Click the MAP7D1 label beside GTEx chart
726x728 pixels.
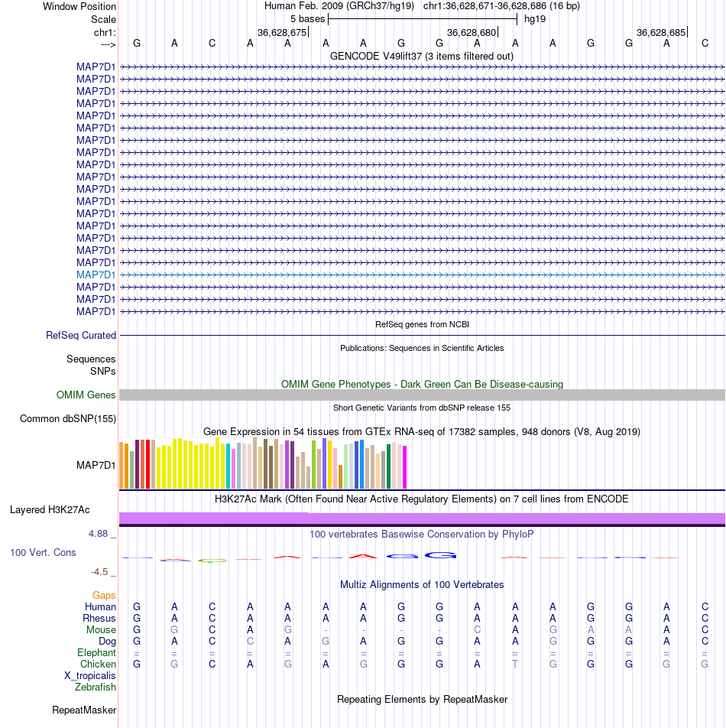96,465
